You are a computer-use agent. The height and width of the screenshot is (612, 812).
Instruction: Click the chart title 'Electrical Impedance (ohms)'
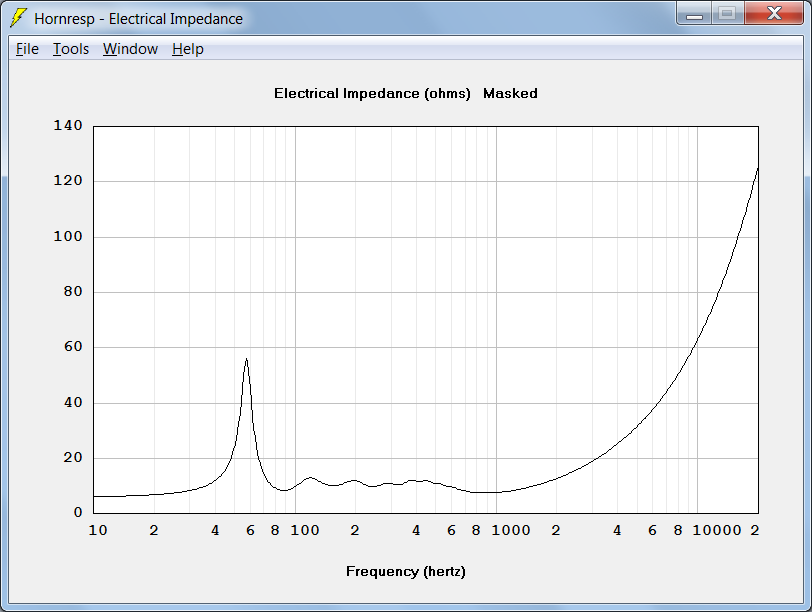point(372,94)
